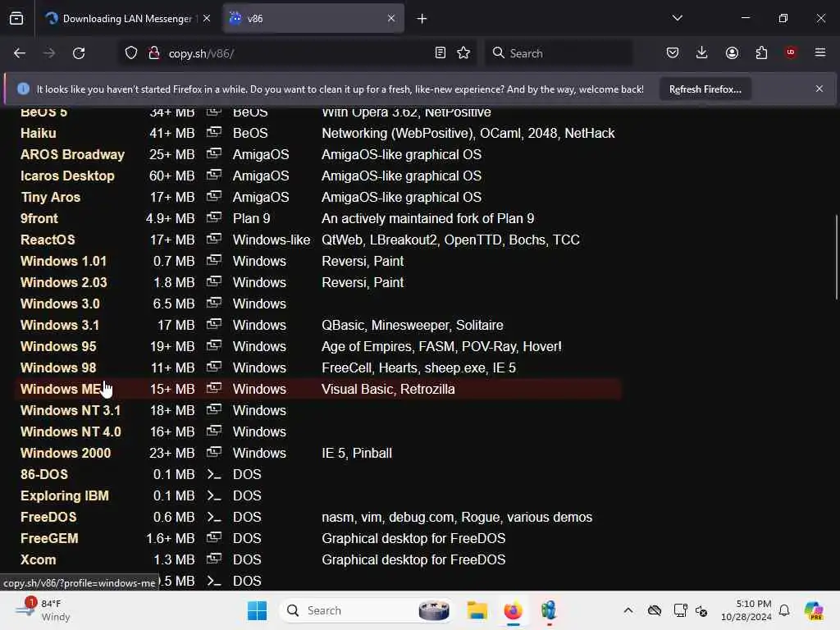Start the 86-DOS profile
The width and height of the screenshot is (840, 630).
click(44, 474)
